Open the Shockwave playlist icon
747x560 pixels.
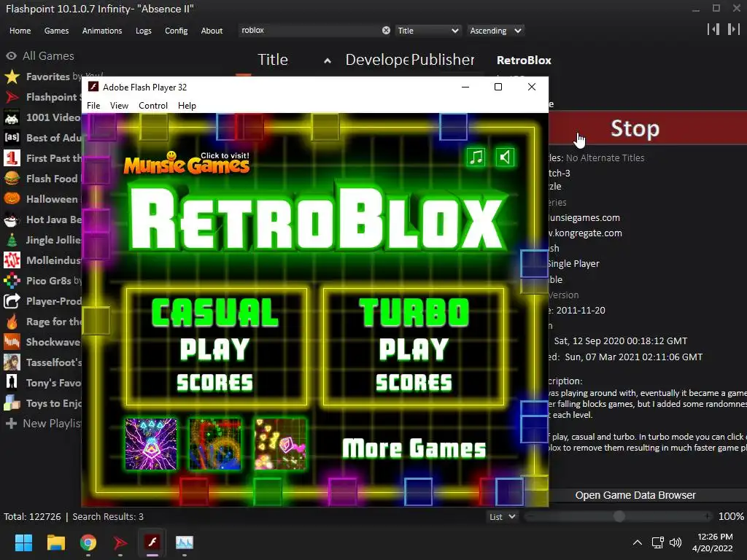[x=12, y=342]
